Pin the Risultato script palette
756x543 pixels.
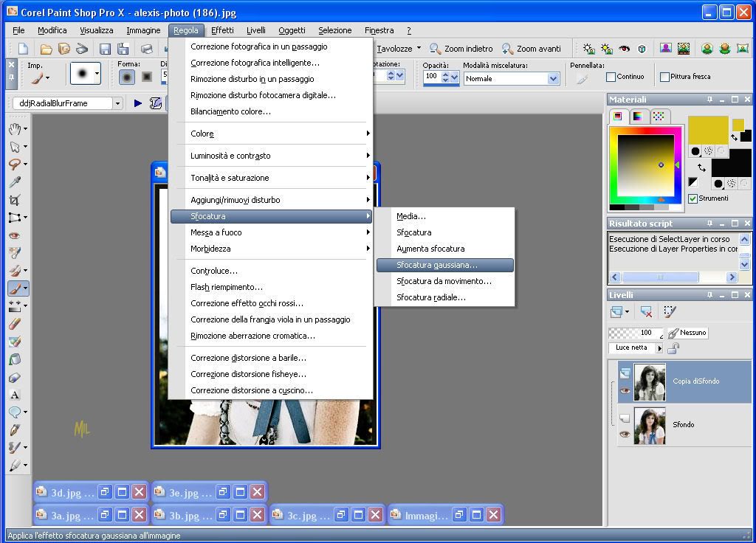(709, 223)
